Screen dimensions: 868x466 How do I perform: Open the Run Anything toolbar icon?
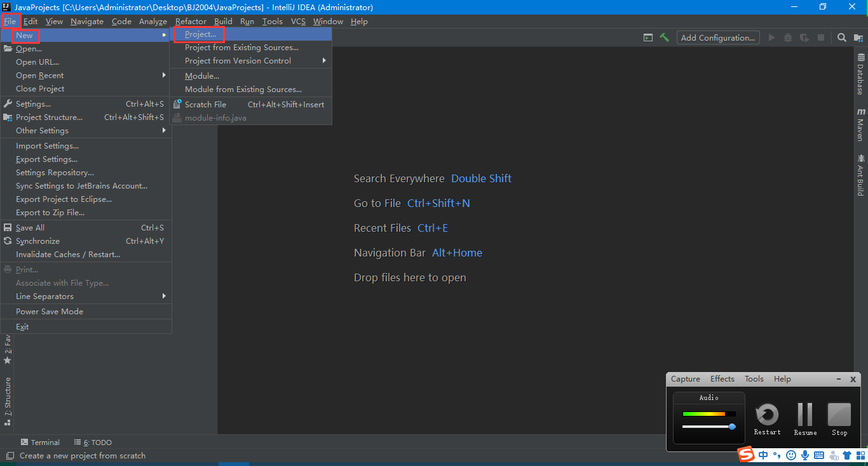[x=648, y=37]
